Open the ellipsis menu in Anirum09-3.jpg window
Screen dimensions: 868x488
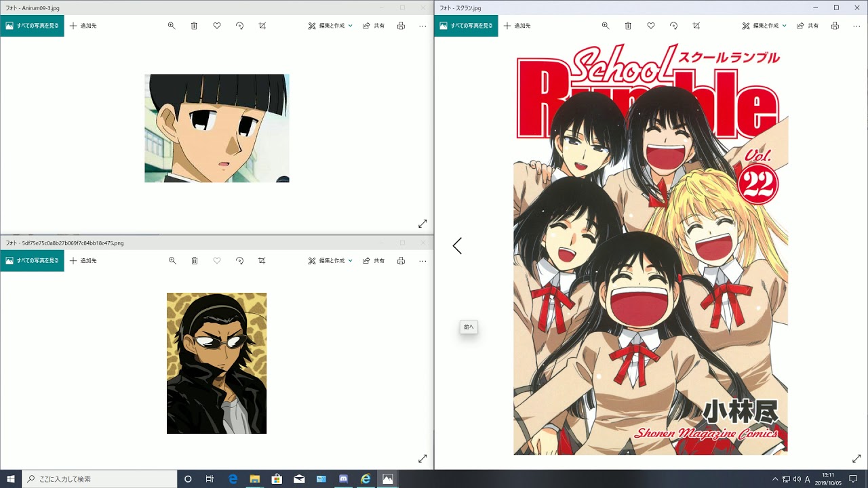point(422,26)
